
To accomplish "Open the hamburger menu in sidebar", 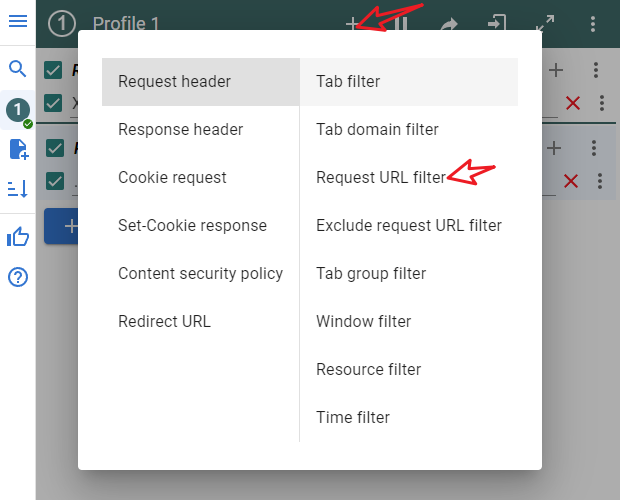I will pos(17,21).
